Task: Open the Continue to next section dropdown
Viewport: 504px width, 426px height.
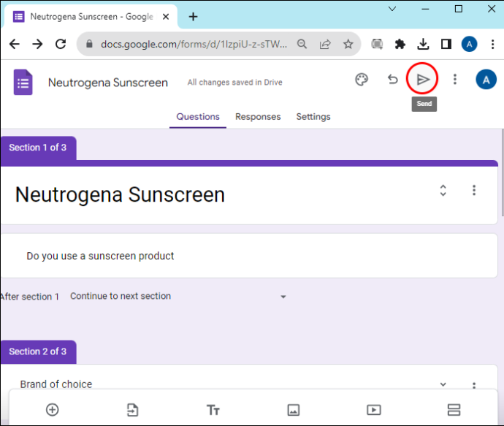Action: tap(178, 296)
